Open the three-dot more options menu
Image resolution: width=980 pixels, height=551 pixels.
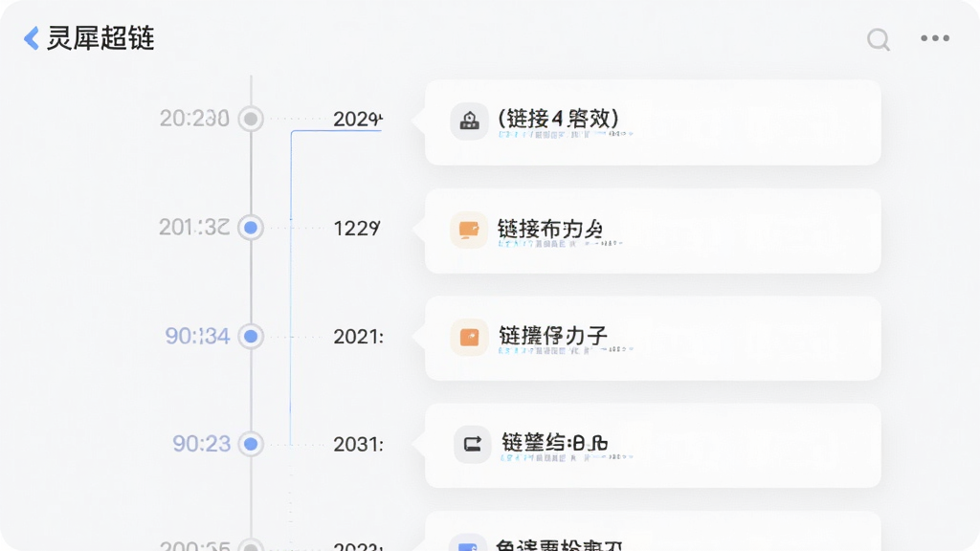tap(935, 38)
